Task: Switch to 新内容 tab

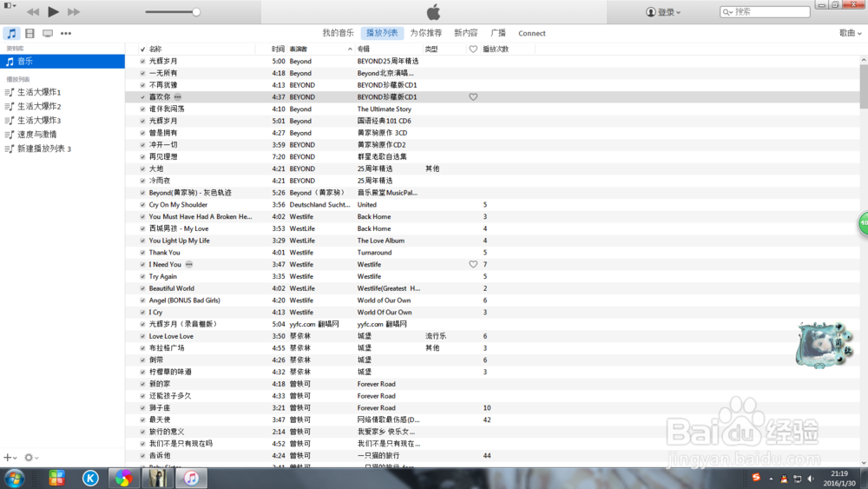Action: (465, 33)
